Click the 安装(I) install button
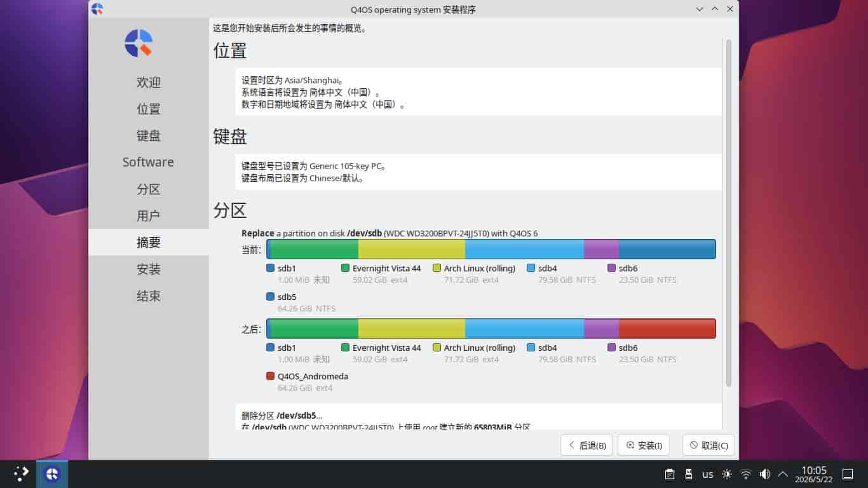The width and height of the screenshot is (868, 488). 644,445
